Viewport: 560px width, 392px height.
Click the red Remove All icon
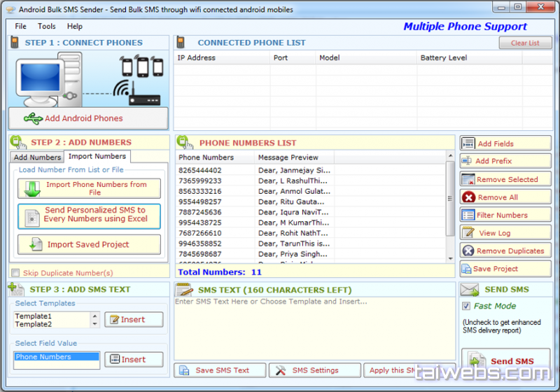(x=468, y=197)
